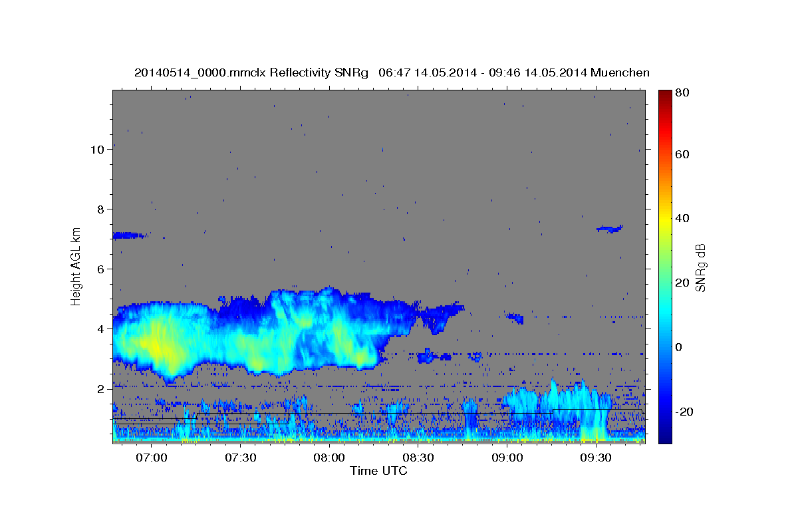Click the height tick label 6

click(x=101, y=269)
